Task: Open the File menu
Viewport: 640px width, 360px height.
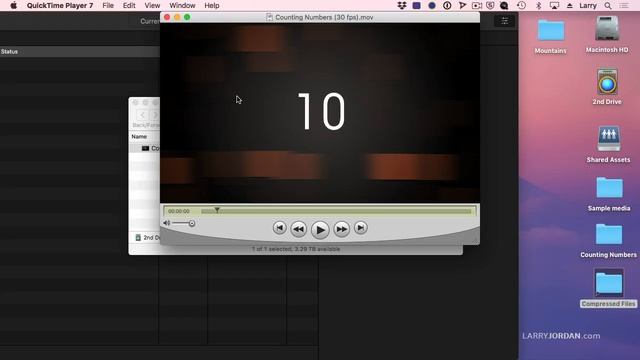Action: coord(108,6)
